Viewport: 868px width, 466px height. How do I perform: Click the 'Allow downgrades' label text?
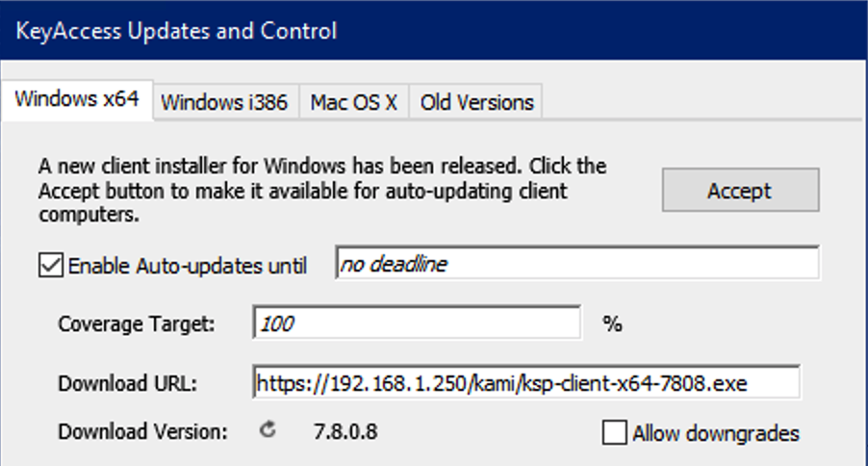pyautogui.click(x=716, y=433)
